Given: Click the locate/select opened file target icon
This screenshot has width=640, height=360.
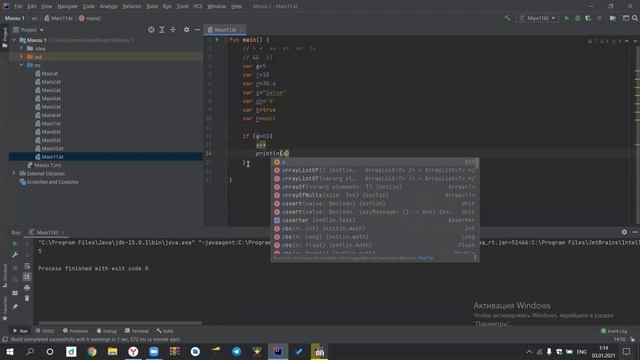Looking at the screenshot, I should (151, 30).
